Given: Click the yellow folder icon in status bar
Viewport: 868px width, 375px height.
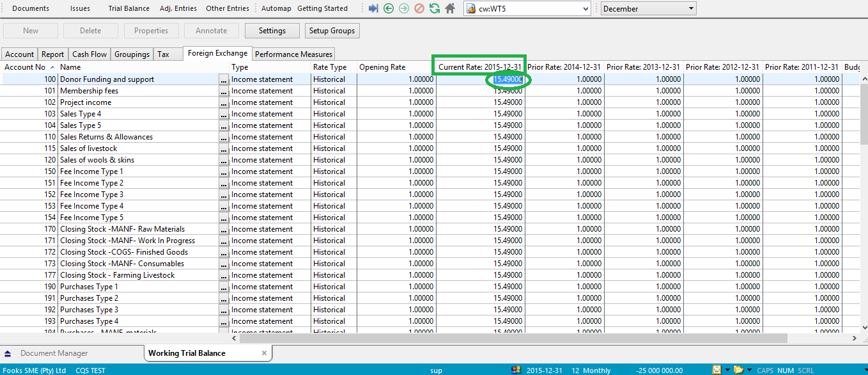Looking at the screenshot, I should tap(738, 370).
